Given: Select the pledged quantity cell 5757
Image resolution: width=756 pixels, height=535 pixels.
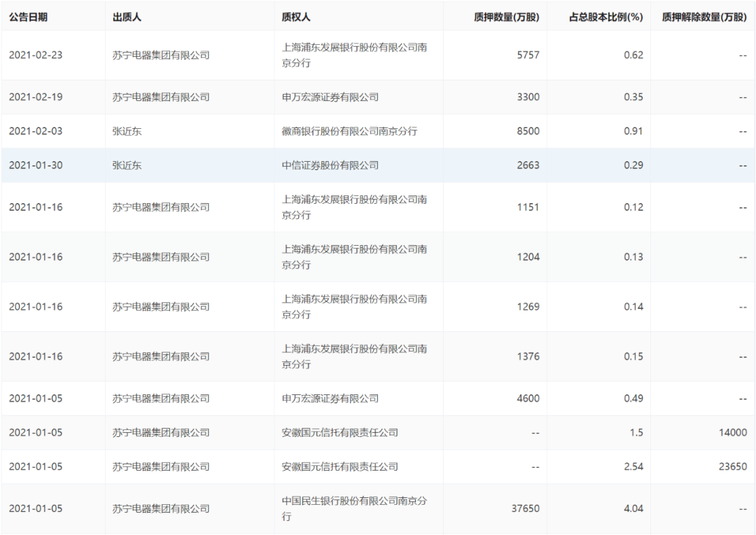Looking at the screenshot, I should point(528,55).
